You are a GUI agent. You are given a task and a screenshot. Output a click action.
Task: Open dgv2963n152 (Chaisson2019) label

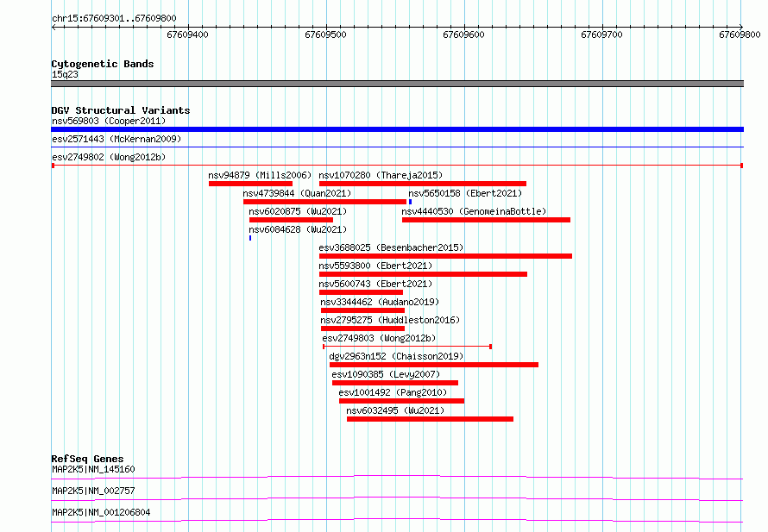396,356
